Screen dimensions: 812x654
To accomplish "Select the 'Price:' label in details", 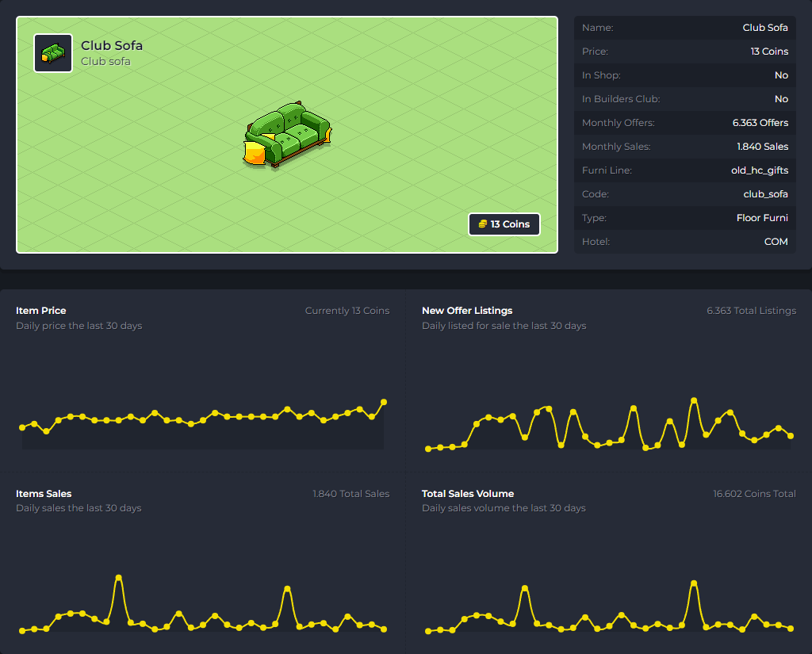I will pos(595,52).
